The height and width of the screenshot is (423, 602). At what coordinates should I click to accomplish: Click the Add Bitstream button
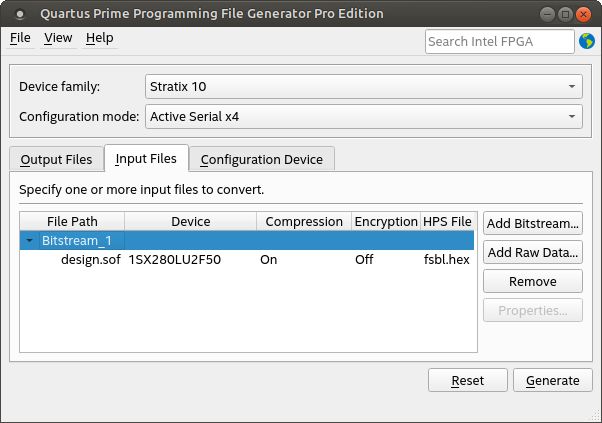(x=532, y=222)
